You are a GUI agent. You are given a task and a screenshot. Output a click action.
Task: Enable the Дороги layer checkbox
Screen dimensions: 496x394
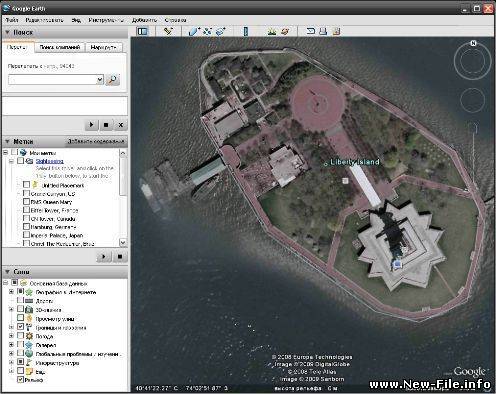[20, 300]
